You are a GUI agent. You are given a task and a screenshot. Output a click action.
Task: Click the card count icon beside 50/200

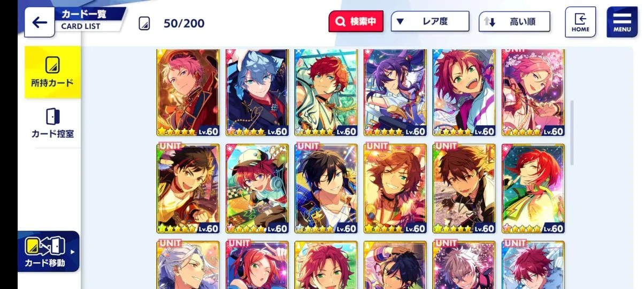pos(144,23)
